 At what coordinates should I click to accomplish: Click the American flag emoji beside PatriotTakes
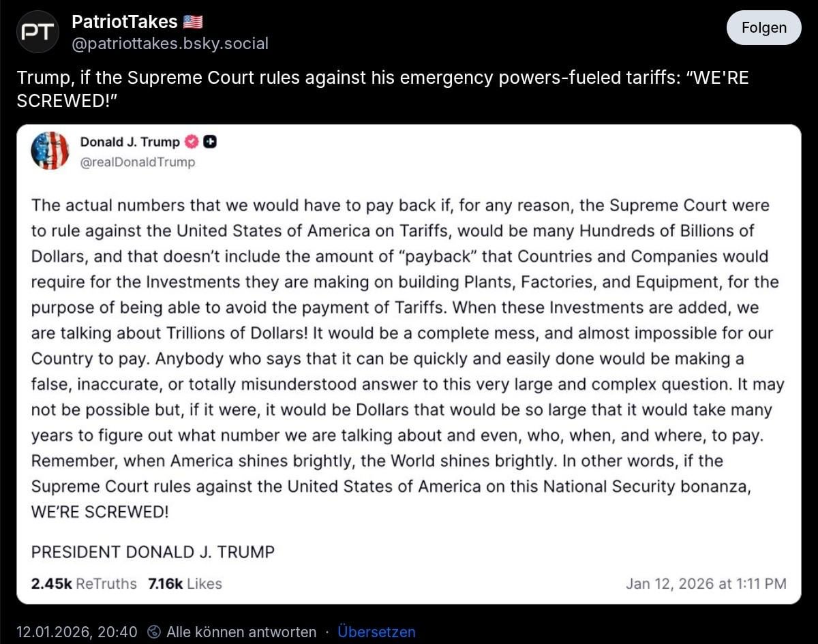pos(193,22)
